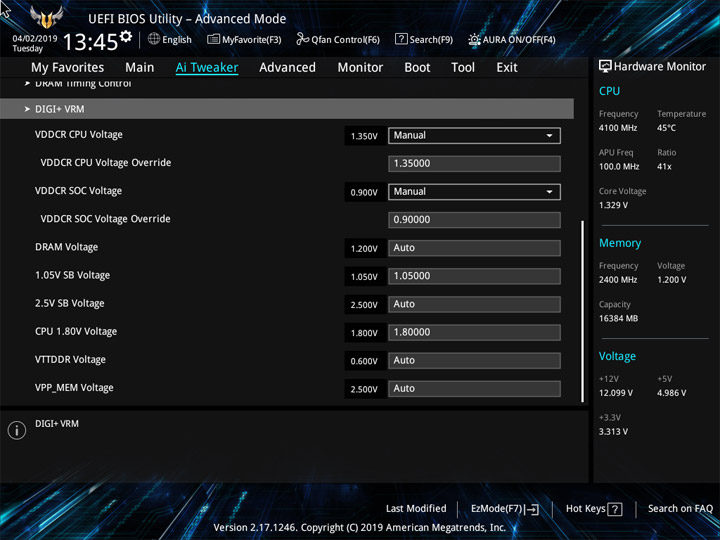Open VDDCR CPU Voltage mode dropdown
The width and height of the screenshot is (720, 540).
[474, 135]
